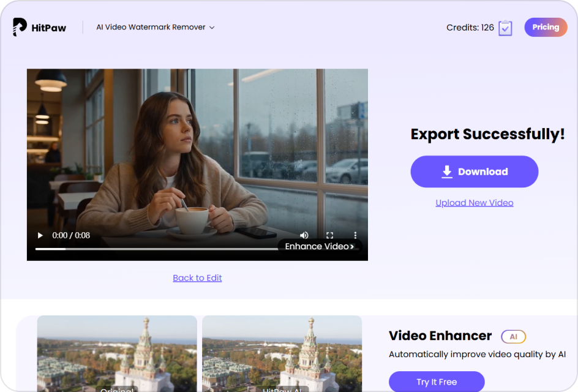Click the Export Successfully! heading
The image size is (578, 392).
click(487, 134)
